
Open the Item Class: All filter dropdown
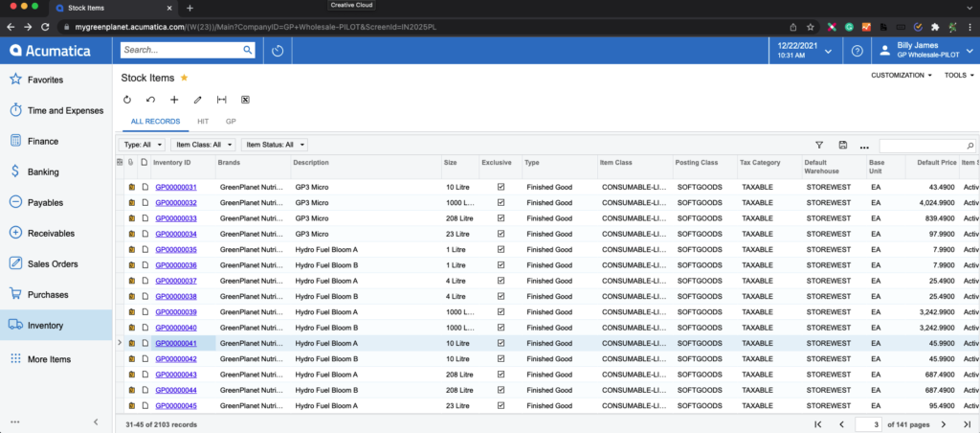(x=203, y=145)
